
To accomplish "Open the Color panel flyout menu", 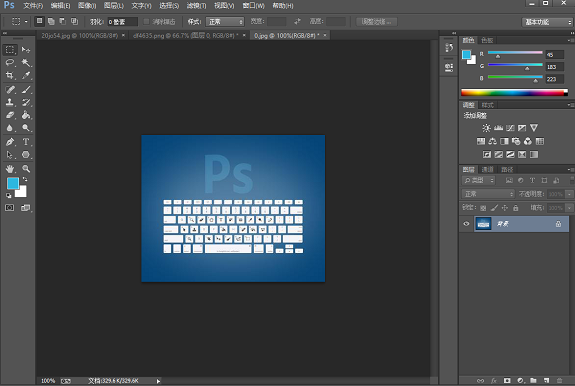I will (x=570, y=40).
